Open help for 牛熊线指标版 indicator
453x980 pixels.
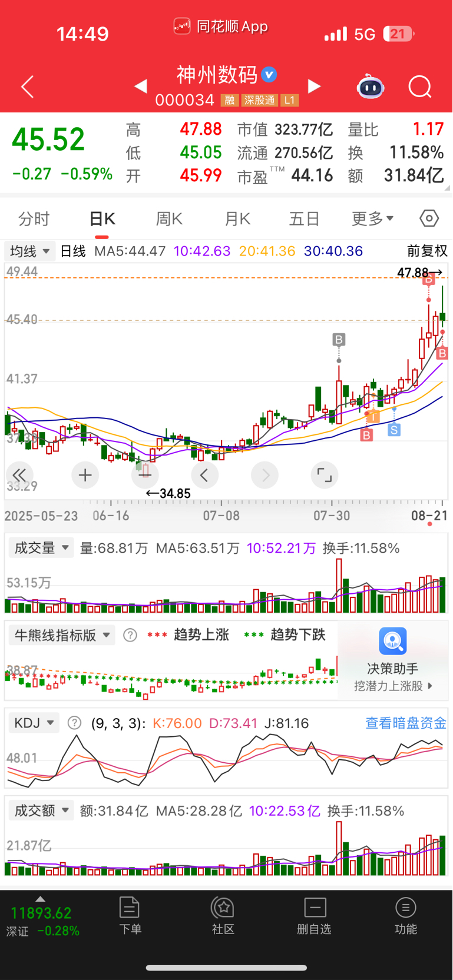pyautogui.click(x=130, y=635)
